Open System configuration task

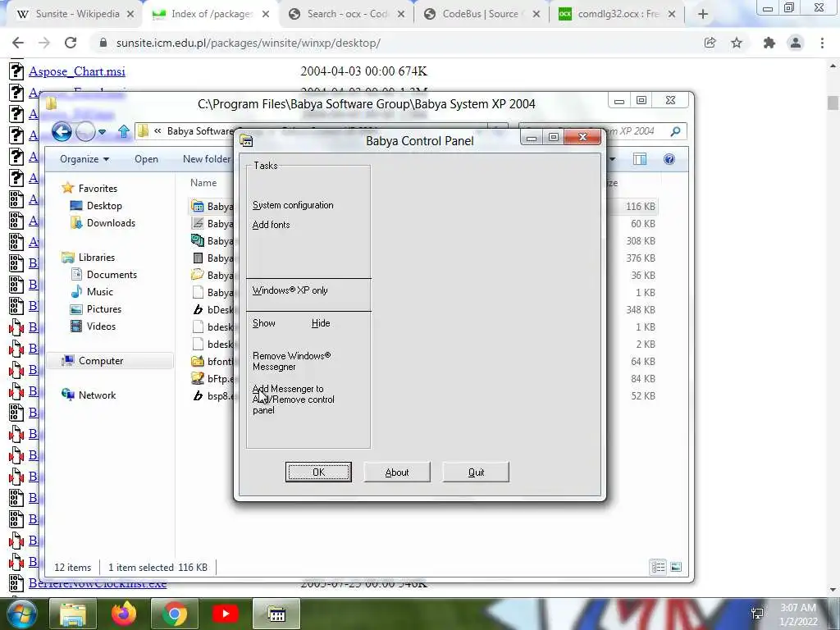click(x=293, y=205)
